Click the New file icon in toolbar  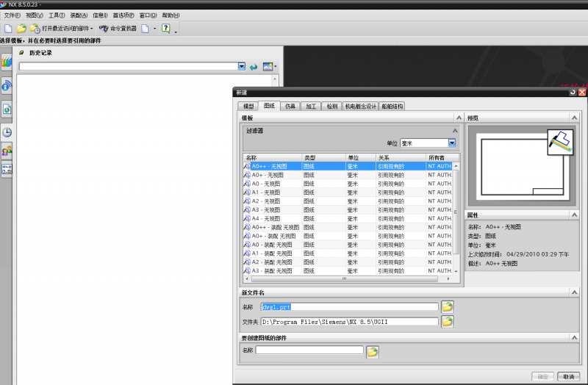pos(7,28)
